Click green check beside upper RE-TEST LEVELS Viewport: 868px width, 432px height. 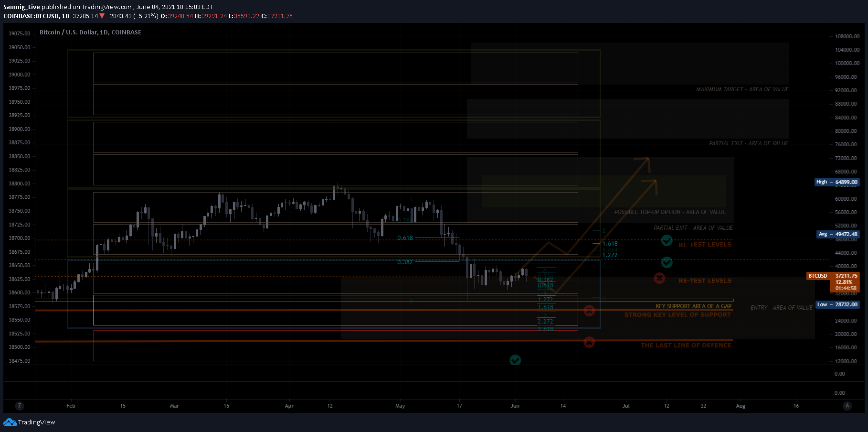click(667, 240)
